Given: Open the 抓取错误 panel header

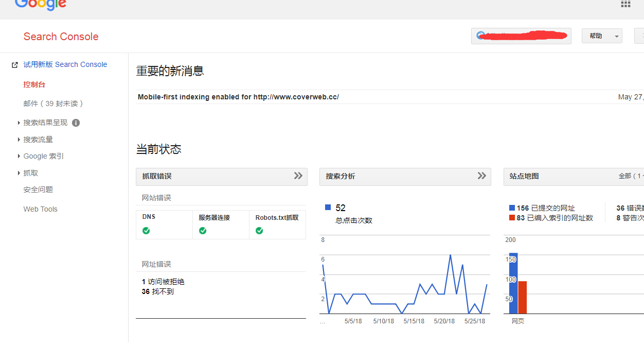Looking at the screenshot, I should (x=221, y=176).
